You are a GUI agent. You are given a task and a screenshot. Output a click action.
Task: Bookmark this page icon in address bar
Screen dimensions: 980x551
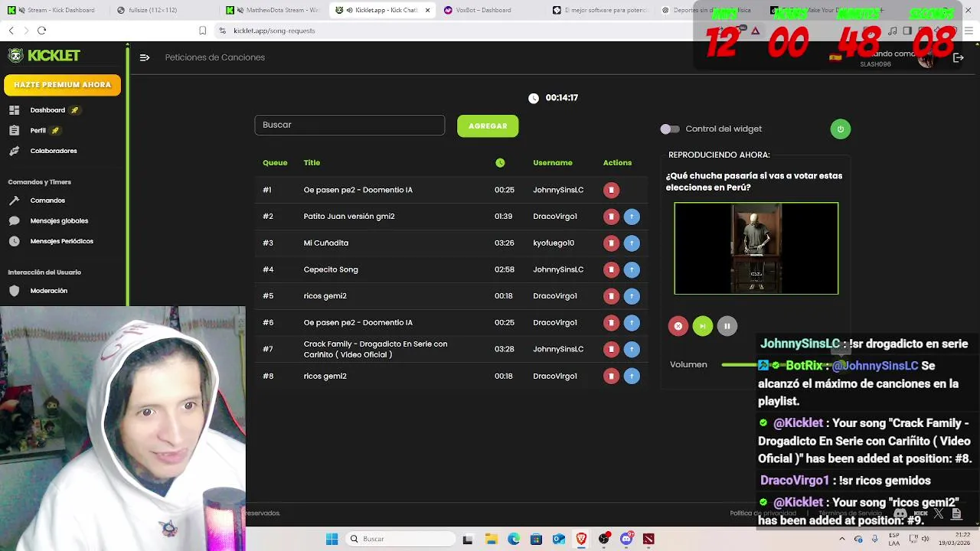click(x=202, y=31)
